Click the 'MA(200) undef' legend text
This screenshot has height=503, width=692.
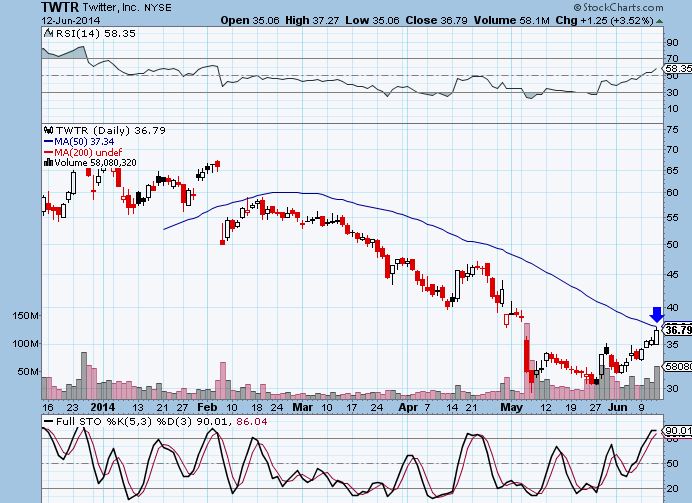click(x=87, y=152)
